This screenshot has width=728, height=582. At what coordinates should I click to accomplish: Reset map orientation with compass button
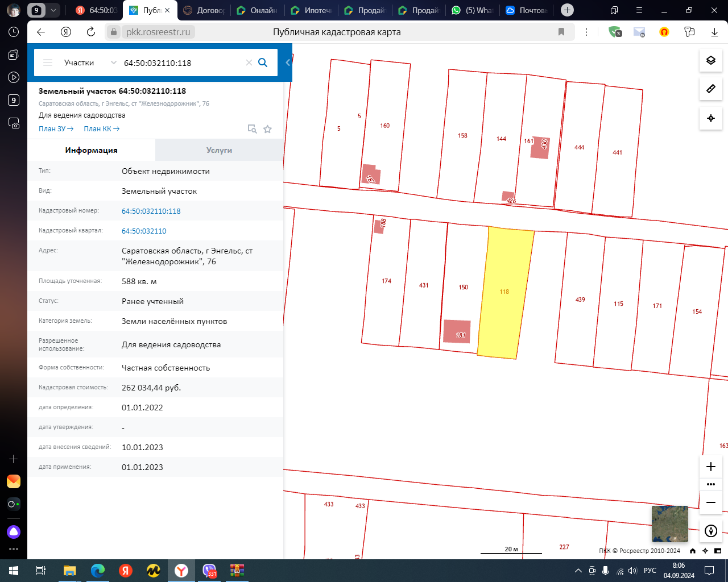711,531
